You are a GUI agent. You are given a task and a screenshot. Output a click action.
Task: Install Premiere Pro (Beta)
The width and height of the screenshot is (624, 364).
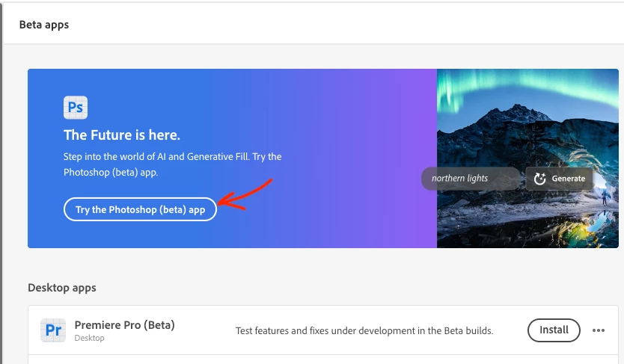[x=554, y=330]
